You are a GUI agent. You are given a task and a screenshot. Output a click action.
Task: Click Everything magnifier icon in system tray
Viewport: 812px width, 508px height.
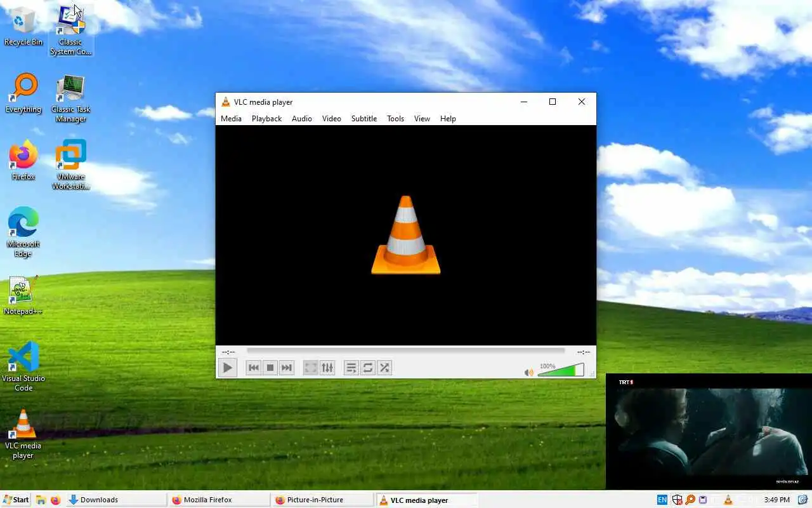pyautogui.click(x=690, y=500)
